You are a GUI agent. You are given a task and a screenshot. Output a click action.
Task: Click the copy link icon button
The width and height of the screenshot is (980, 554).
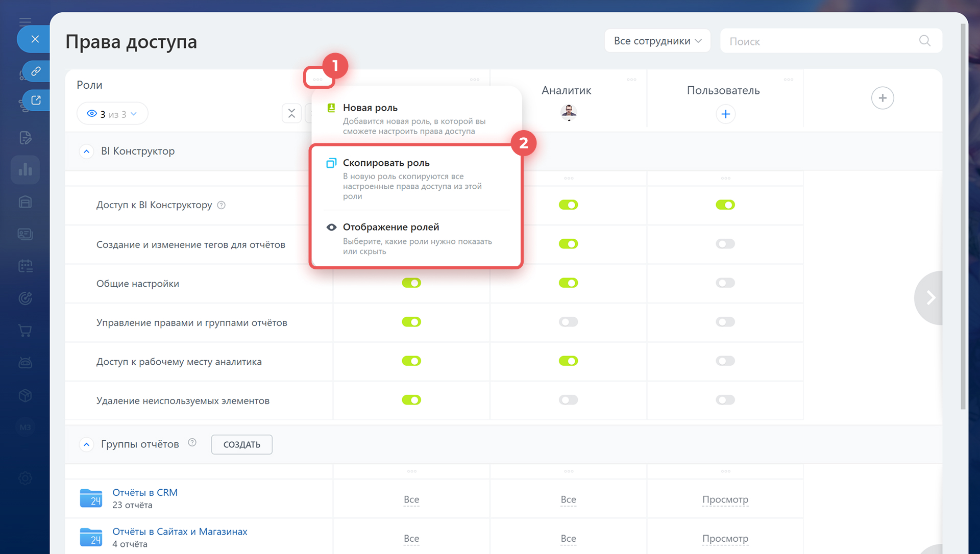coord(36,71)
